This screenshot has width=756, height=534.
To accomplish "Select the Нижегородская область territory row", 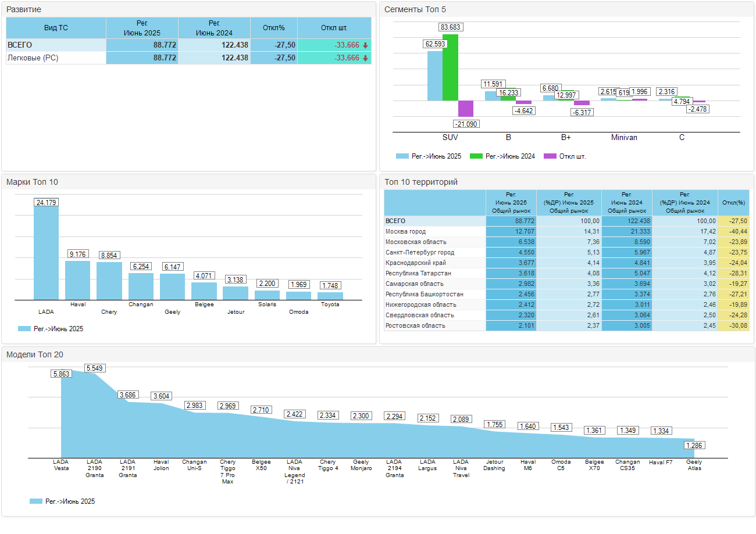I will click(x=566, y=304).
